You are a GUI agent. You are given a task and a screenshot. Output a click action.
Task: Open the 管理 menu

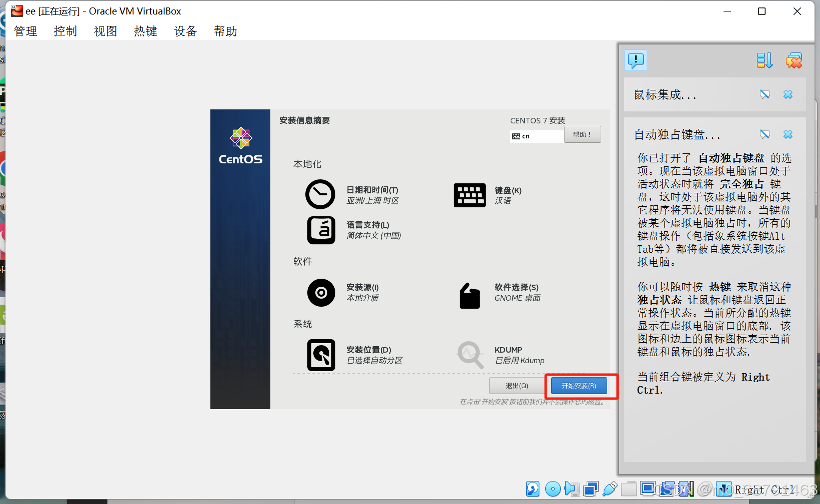pyautogui.click(x=25, y=31)
